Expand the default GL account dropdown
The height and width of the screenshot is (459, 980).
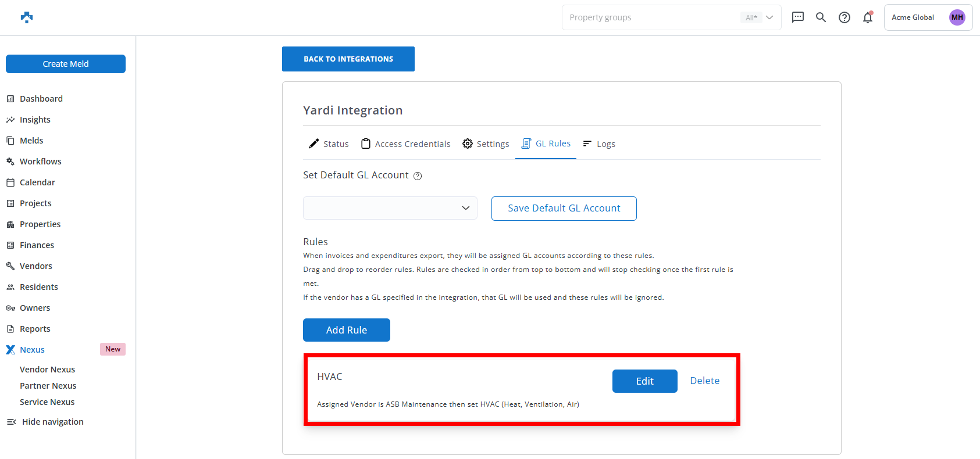pos(390,208)
